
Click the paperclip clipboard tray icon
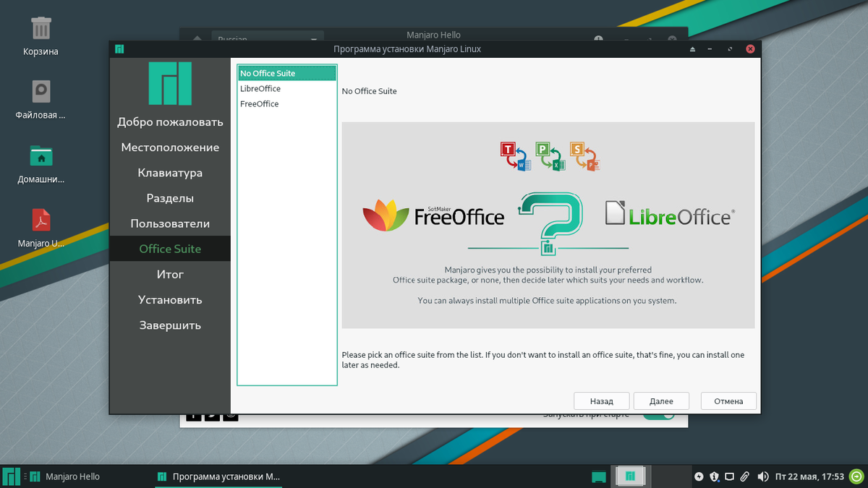pyautogui.click(x=744, y=476)
